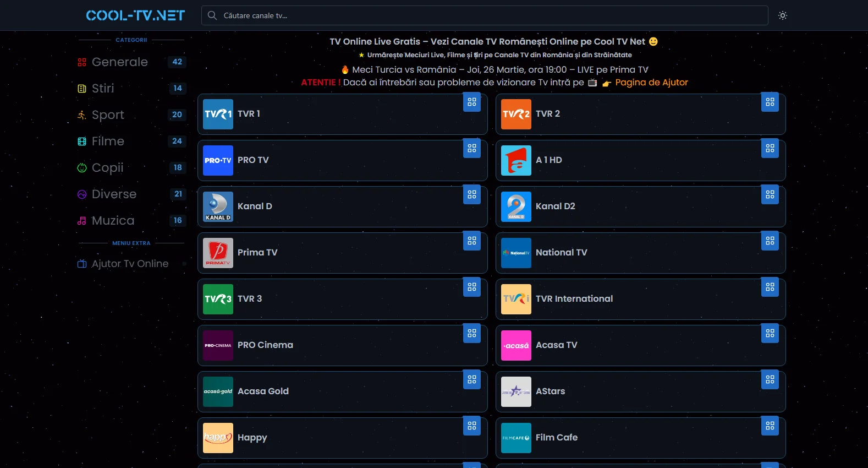The image size is (868, 468).
Task: Click the PRO Cinema channel logo
Action: 218,345
